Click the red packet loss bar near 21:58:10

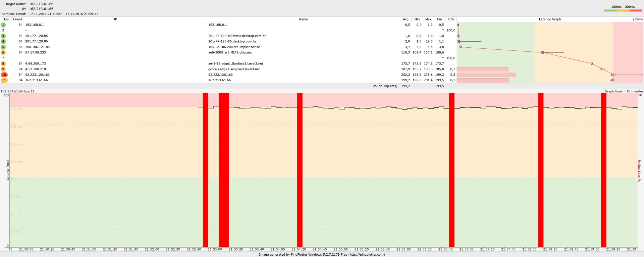coord(541,170)
